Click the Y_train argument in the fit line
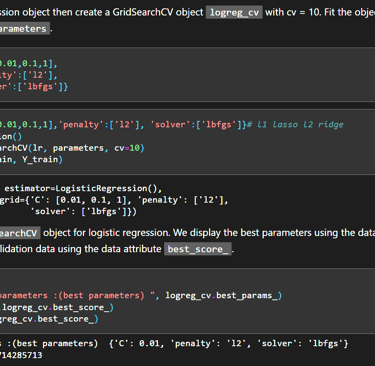The height and width of the screenshot is (366, 375). pos(42,159)
